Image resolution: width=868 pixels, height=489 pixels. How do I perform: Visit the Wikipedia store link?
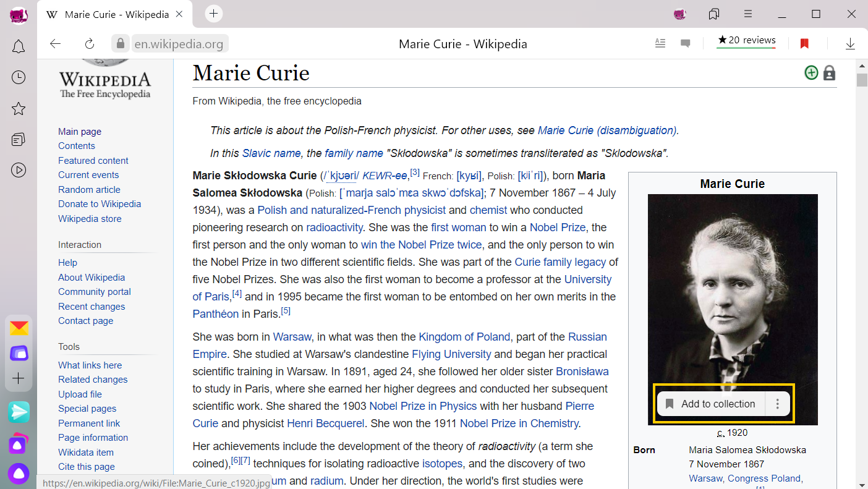pos(90,219)
